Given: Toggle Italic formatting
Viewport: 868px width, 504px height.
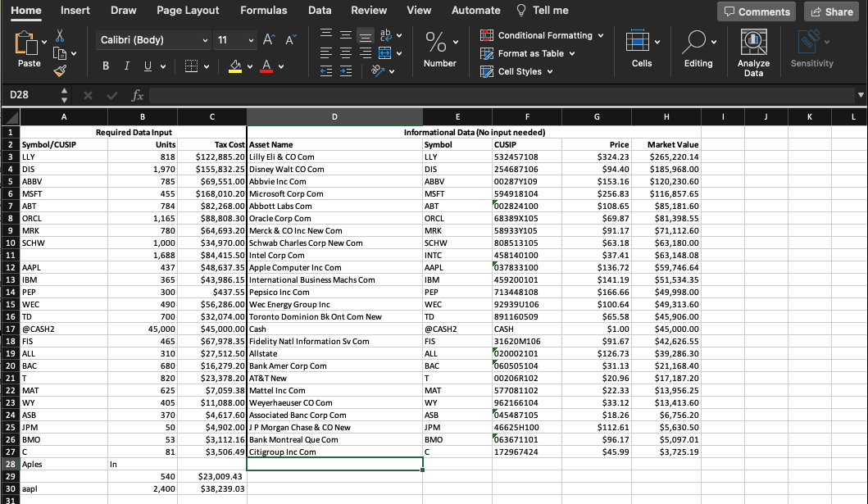Looking at the screenshot, I should (x=127, y=66).
